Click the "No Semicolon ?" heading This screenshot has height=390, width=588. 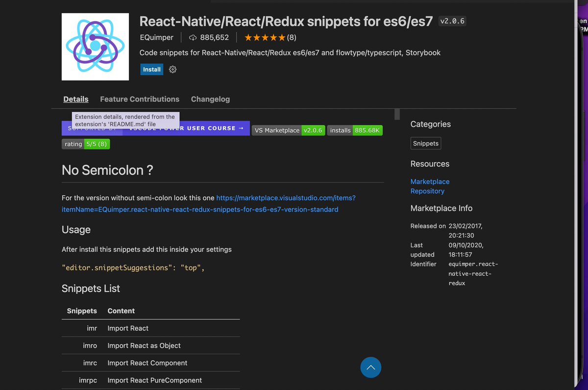tap(107, 170)
